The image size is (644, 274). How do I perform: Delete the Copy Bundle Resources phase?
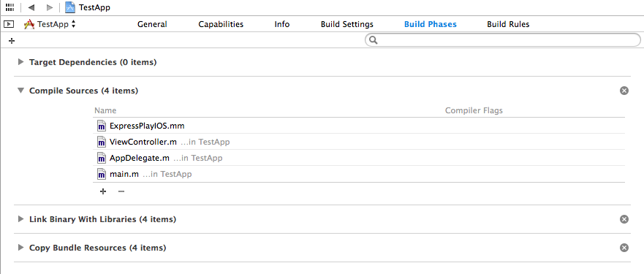click(624, 248)
